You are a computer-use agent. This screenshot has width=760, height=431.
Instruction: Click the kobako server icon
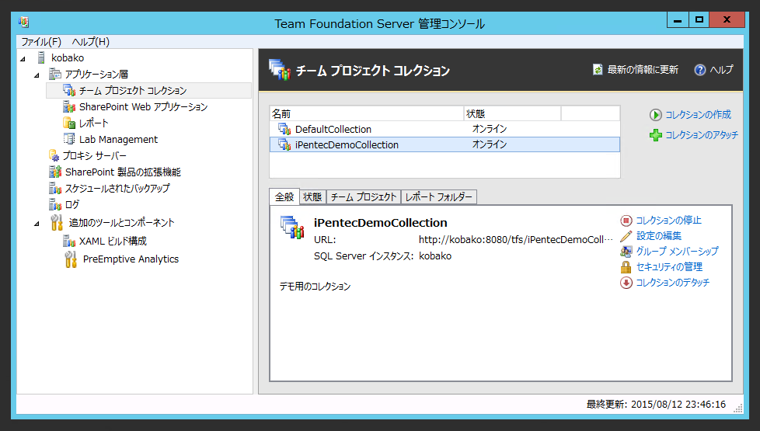point(41,58)
